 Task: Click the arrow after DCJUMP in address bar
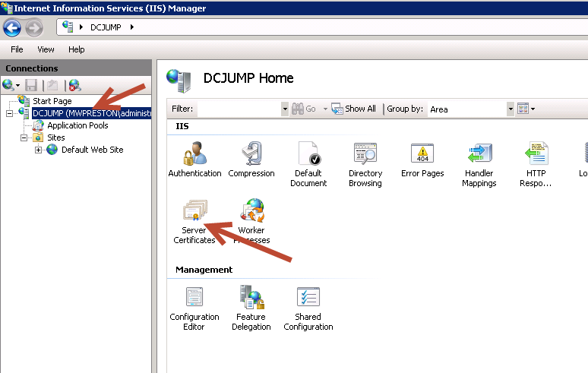(x=132, y=27)
